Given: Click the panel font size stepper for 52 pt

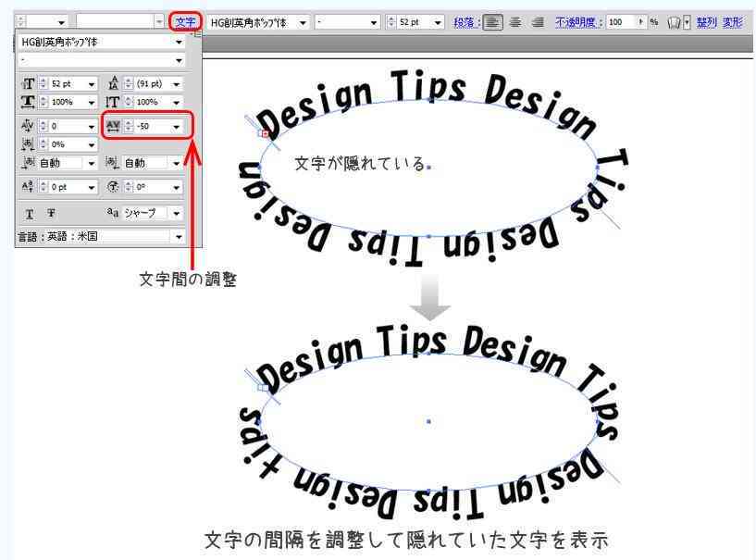Looking at the screenshot, I should pyautogui.click(x=43, y=84).
